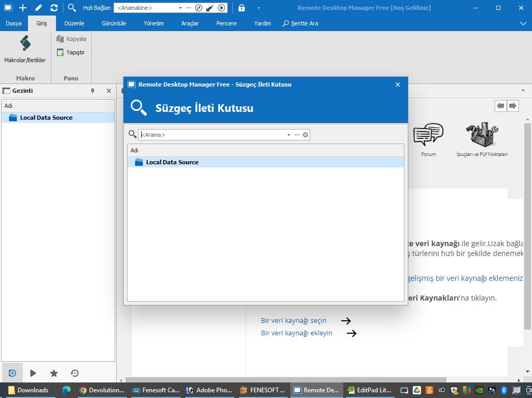Click the horizontal scrollbar of welcome page
The width and height of the screenshot is (532, 398).
[286, 380]
